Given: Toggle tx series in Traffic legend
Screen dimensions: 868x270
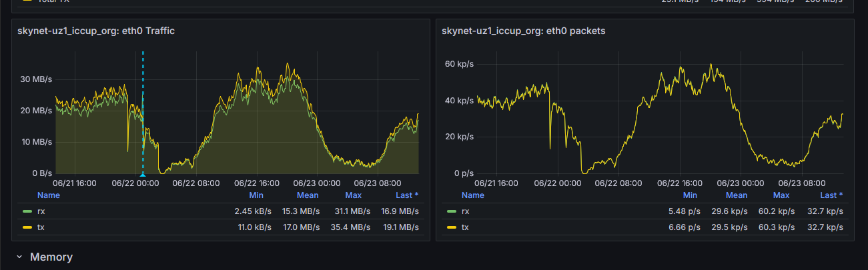Looking at the screenshot, I should point(41,227).
